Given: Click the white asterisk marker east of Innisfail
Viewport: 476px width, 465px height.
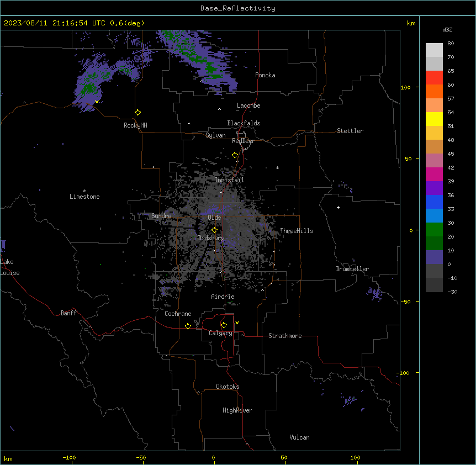Looking at the screenshot, I should pyautogui.click(x=277, y=167).
